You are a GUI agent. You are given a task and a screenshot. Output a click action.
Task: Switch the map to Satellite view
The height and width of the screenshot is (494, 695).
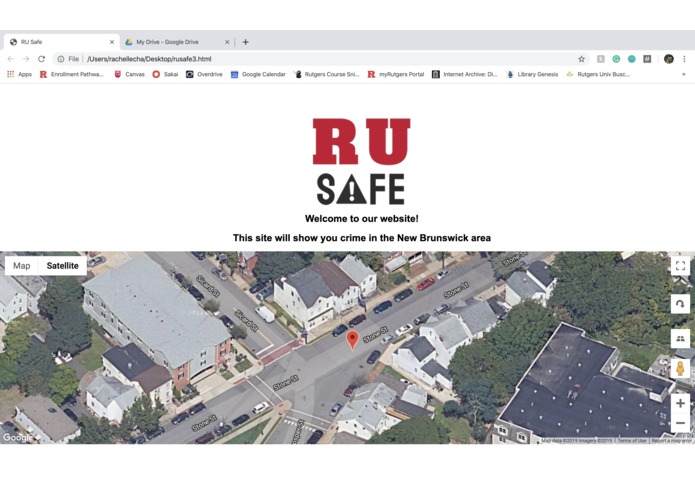click(62, 266)
